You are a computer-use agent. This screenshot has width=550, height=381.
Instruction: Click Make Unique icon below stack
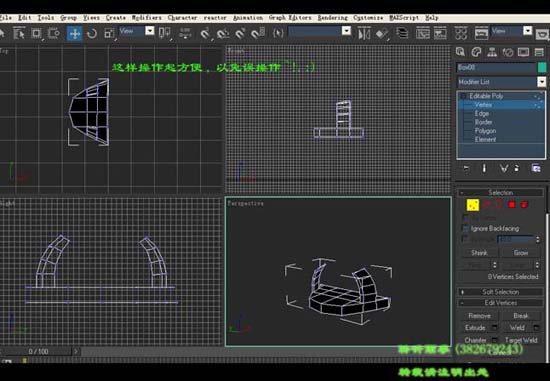[x=503, y=168]
